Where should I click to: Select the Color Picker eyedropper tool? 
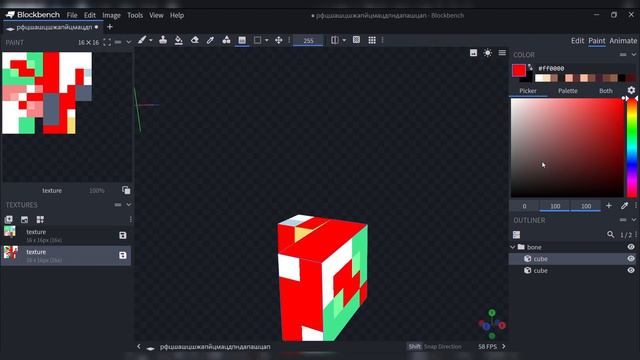[x=210, y=40]
